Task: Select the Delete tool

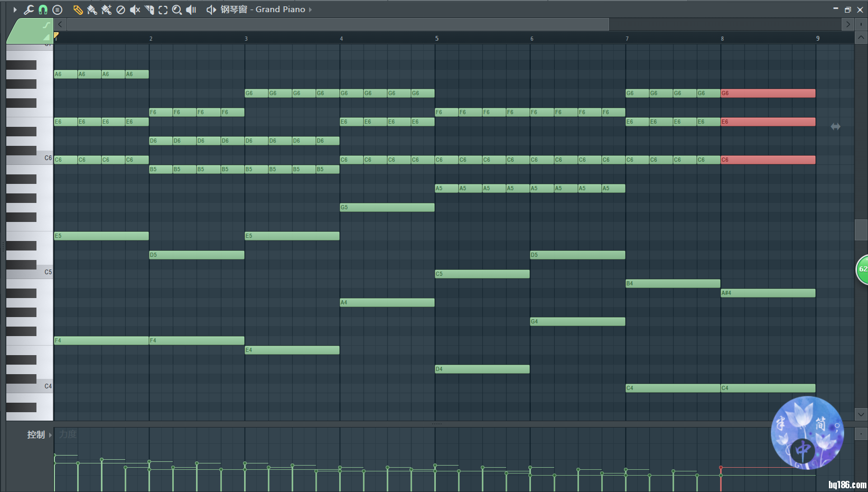Action: (x=120, y=10)
